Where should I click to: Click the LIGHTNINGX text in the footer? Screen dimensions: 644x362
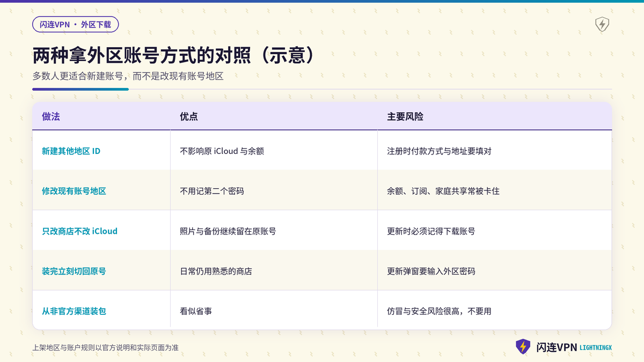[x=596, y=348]
